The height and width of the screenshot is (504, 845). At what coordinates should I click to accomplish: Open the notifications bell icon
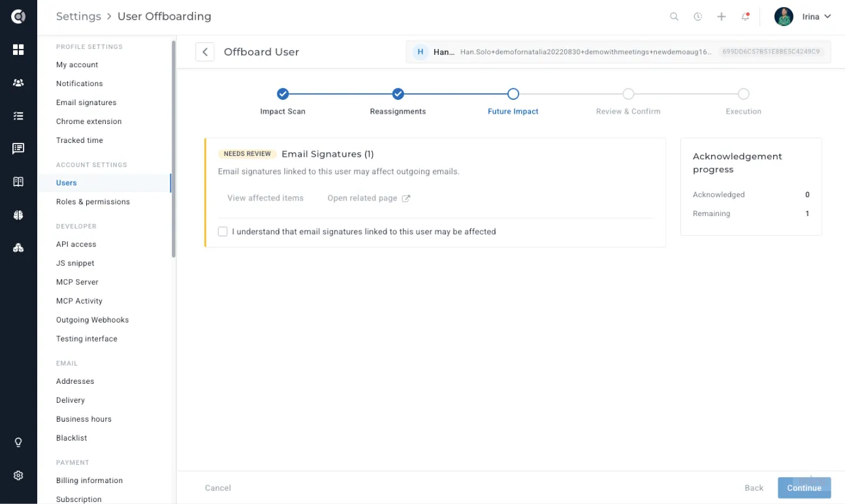745,17
